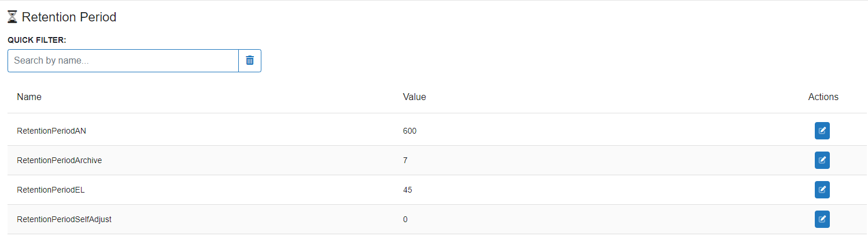Edit the RetentionPeriodAN value

[822, 131]
